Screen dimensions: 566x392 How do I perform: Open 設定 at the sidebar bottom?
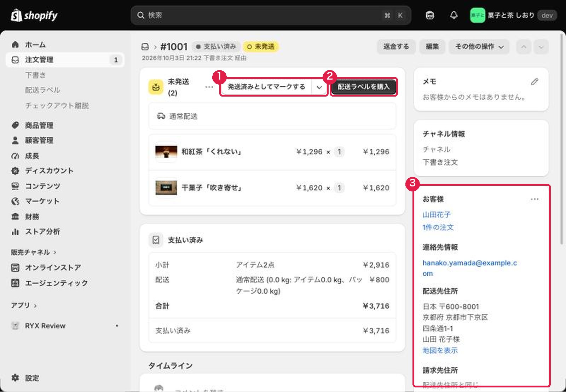click(x=32, y=378)
